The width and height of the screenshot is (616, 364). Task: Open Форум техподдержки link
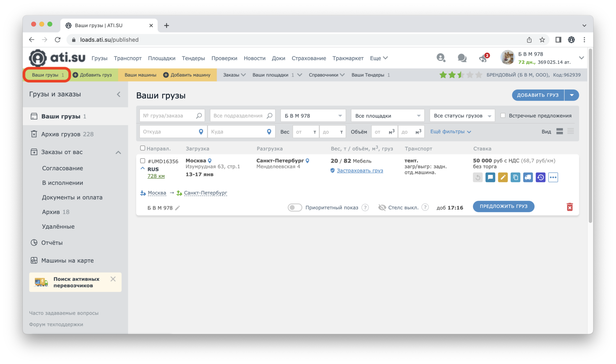[x=56, y=324]
